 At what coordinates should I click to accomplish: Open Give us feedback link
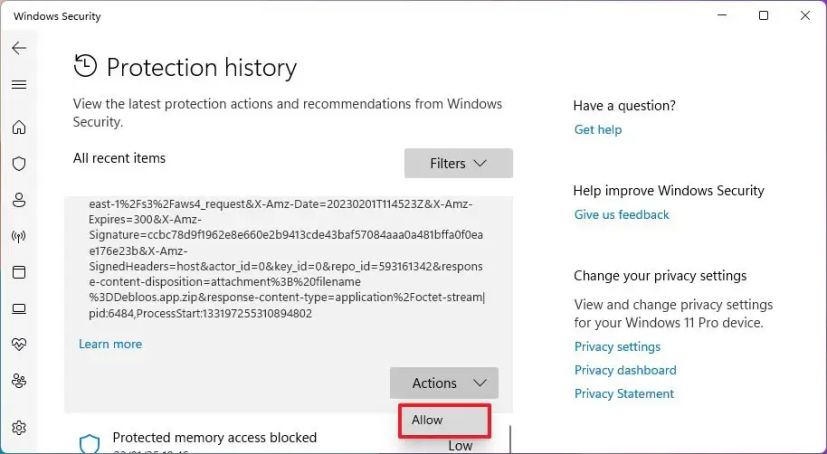621,215
